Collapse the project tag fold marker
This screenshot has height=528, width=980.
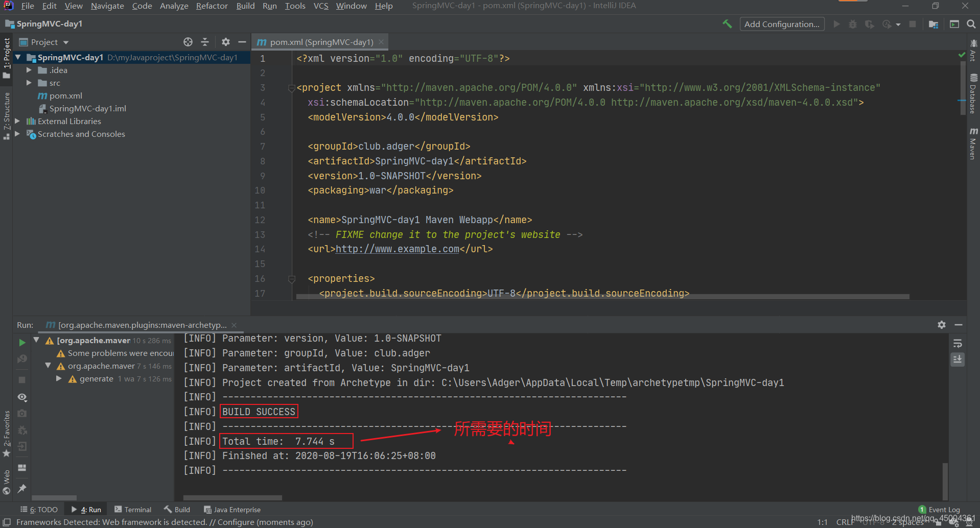(x=292, y=88)
